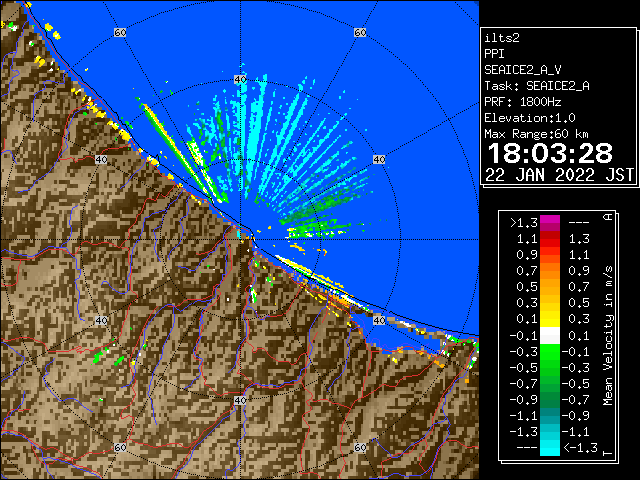Image resolution: width=640 pixels, height=480 pixels.
Task: Click the '<-1.3' legend value
Action: pyautogui.click(x=580, y=448)
